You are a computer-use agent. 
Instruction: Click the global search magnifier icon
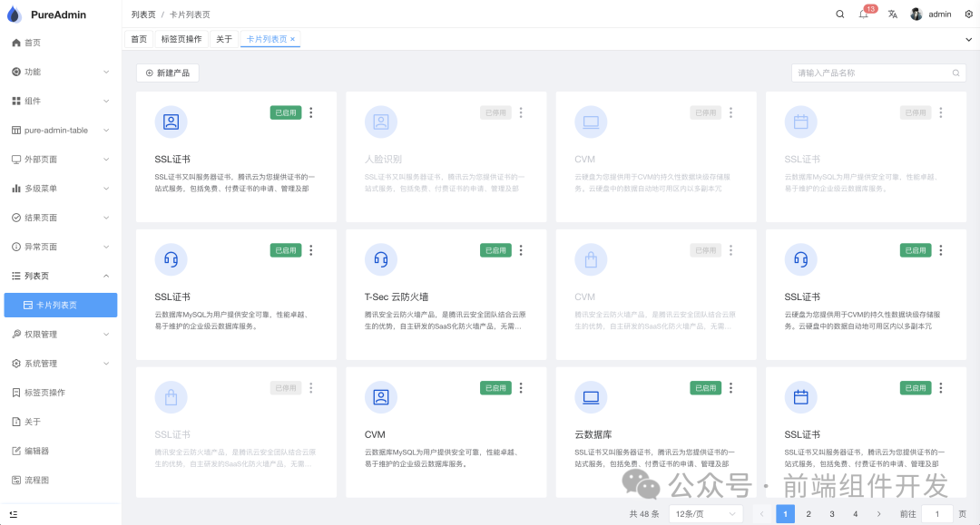[840, 15]
